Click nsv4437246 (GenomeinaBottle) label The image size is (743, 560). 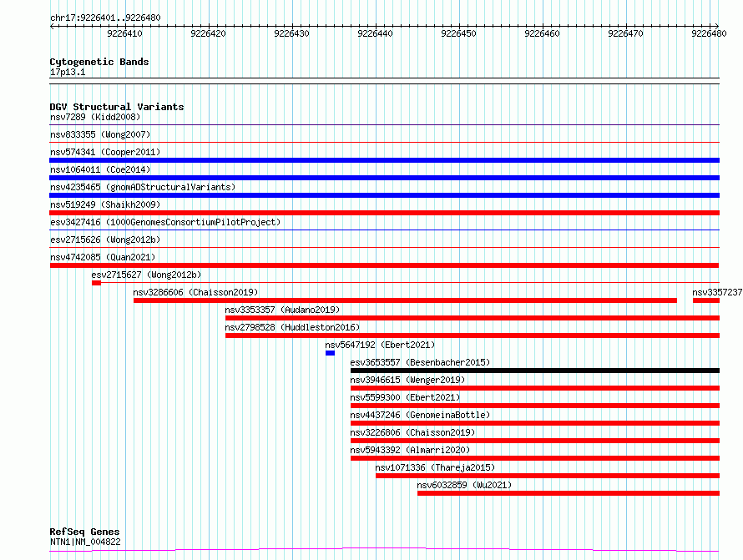[420, 415]
